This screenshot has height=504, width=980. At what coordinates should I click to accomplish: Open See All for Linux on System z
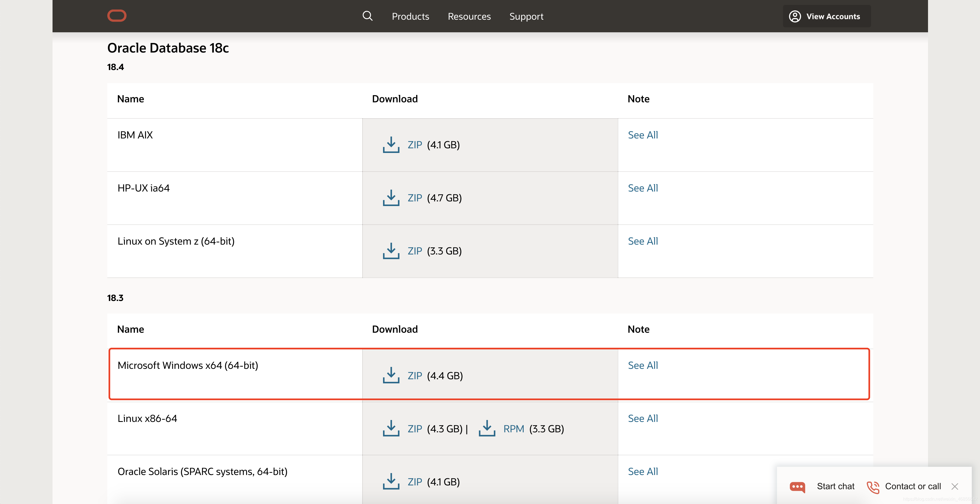(x=643, y=241)
